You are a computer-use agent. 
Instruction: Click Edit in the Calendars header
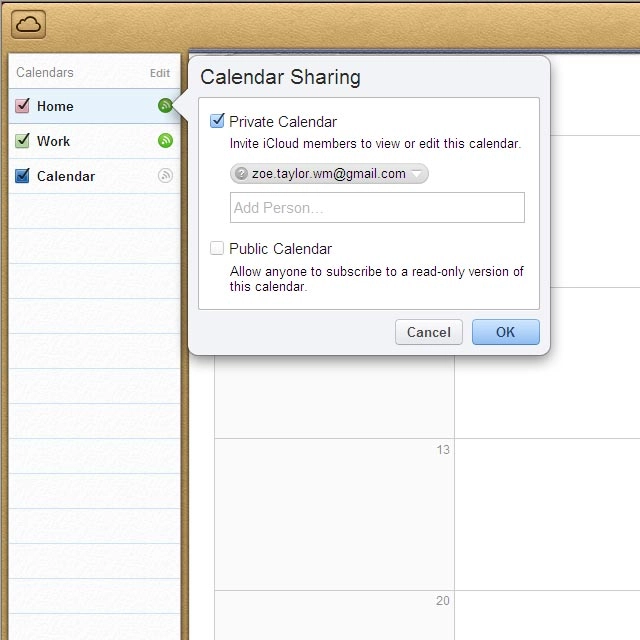click(160, 73)
